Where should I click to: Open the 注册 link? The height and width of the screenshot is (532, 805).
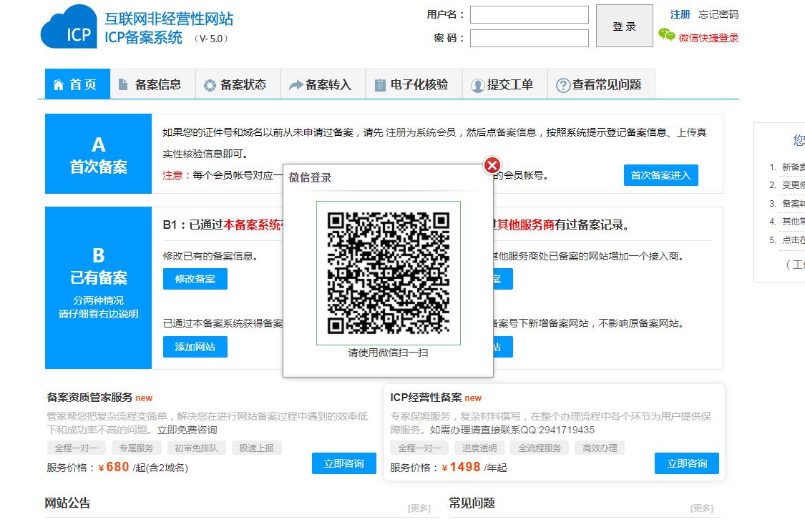pyautogui.click(x=680, y=14)
